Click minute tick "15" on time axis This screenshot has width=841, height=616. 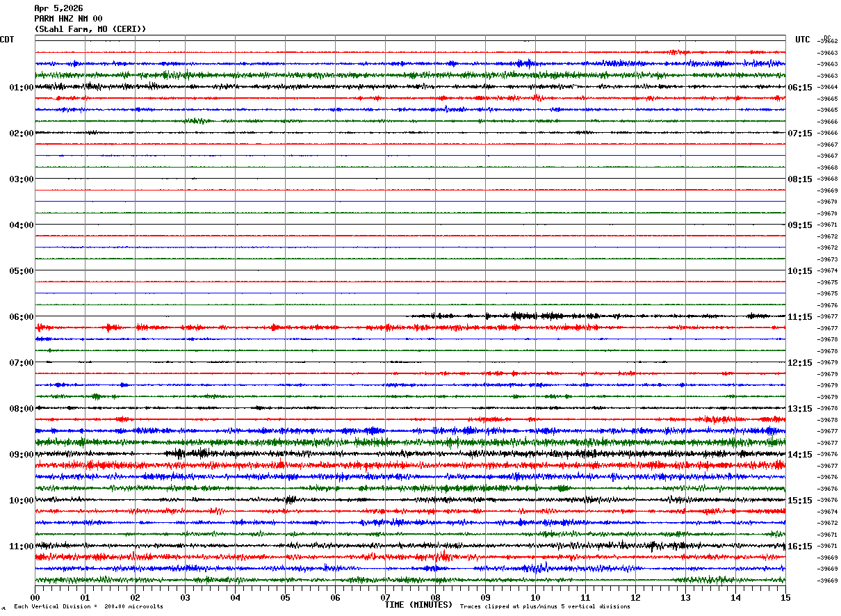click(x=785, y=597)
